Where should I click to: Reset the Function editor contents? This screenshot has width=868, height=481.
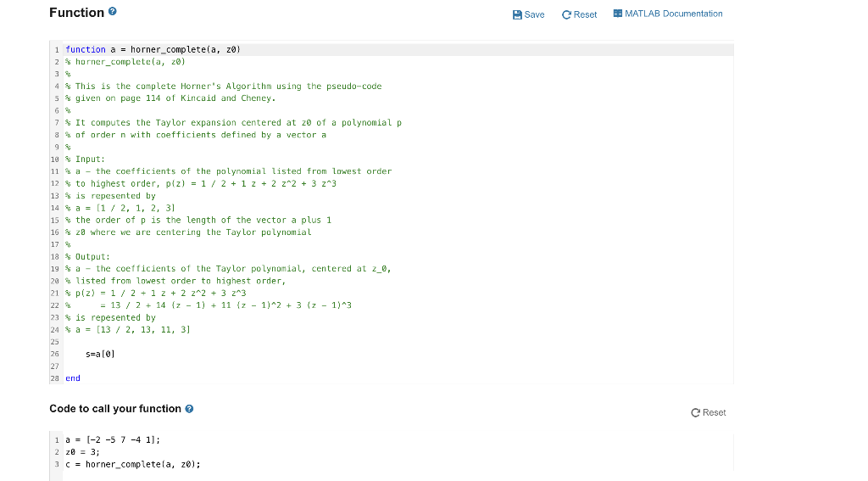[x=580, y=15]
